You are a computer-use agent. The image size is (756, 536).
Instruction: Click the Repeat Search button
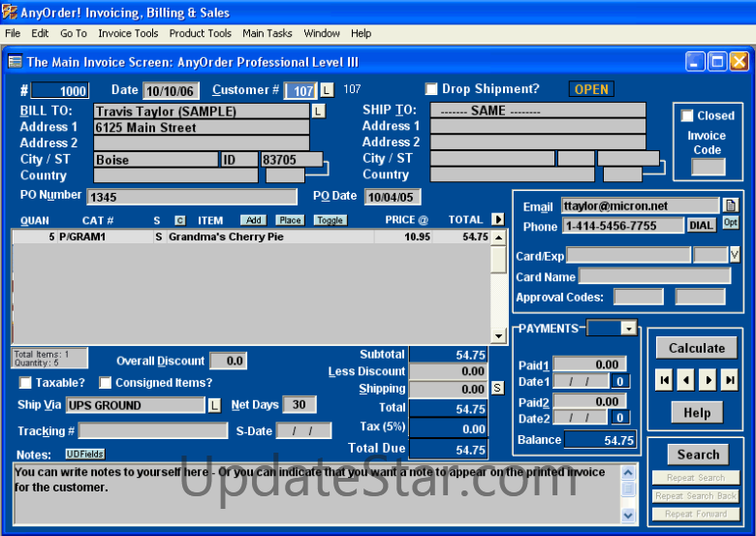(x=696, y=478)
